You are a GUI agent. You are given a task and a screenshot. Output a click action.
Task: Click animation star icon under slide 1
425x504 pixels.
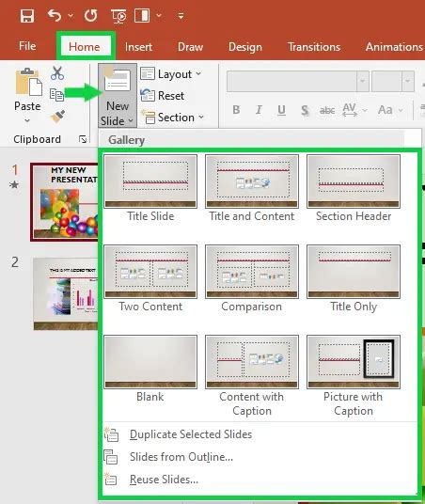14,185
